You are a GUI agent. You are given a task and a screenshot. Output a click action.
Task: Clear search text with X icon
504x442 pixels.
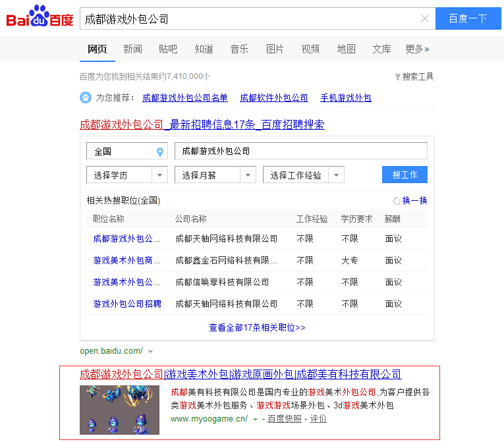pos(425,18)
